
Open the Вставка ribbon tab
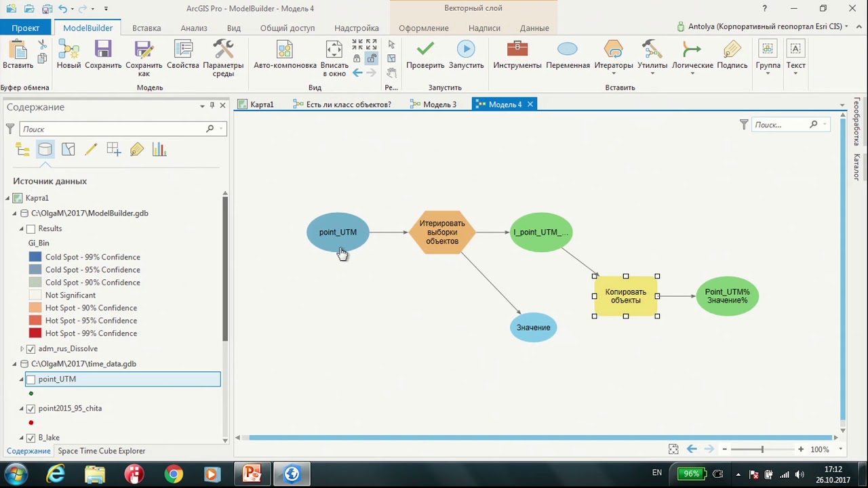[146, 28]
